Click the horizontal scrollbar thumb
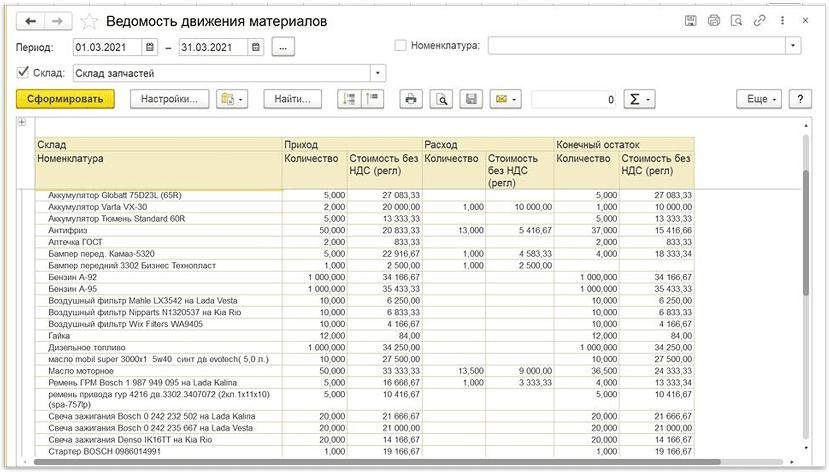This screenshot has width=829, height=473. tap(376, 462)
